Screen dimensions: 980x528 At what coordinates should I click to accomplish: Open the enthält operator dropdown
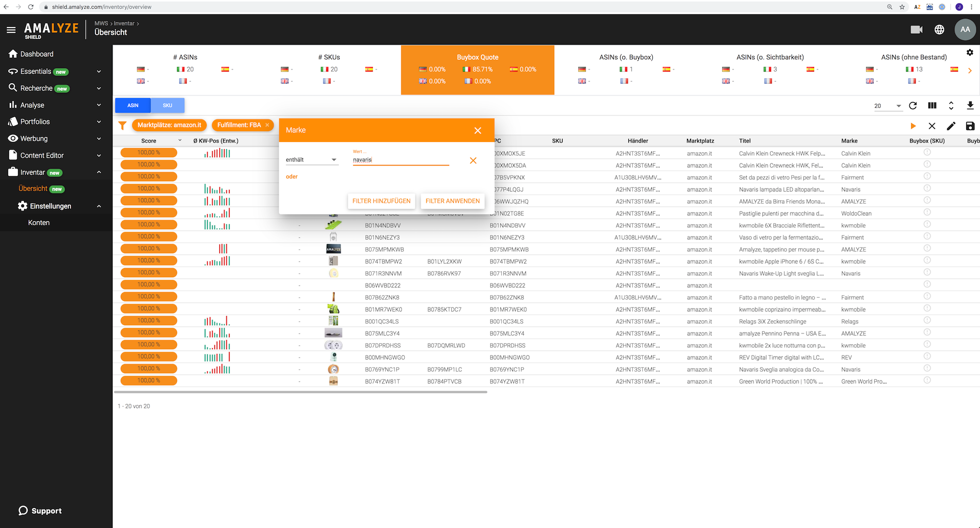point(311,160)
